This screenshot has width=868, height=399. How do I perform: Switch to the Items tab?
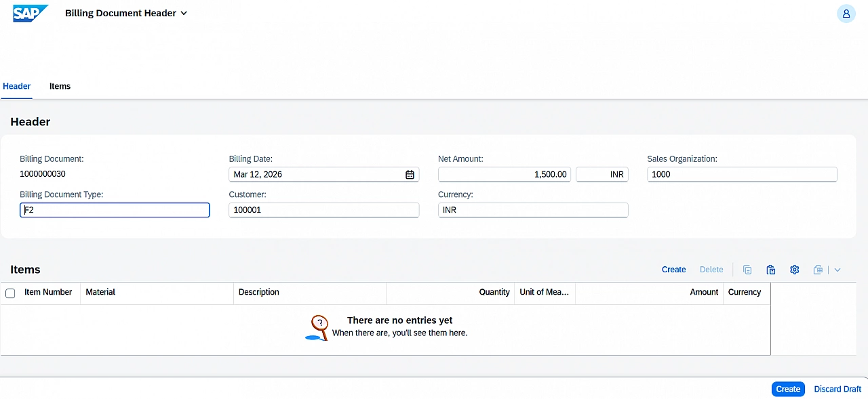[x=60, y=86]
